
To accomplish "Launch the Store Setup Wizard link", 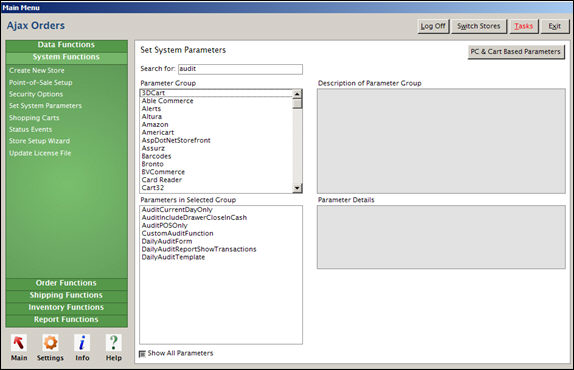I will click(39, 141).
